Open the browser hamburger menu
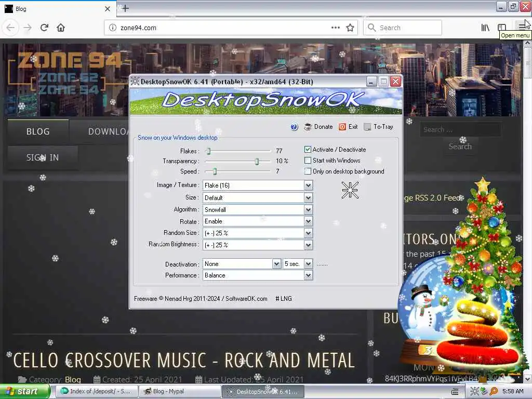Image resolution: width=532 pixels, height=399 pixels. click(521, 26)
